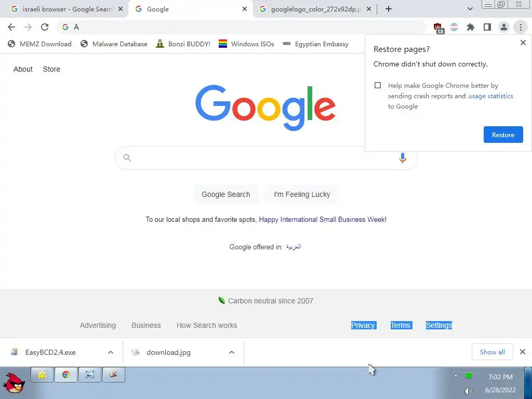
Task: Click the green network tray icon
Action: click(x=469, y=376)
